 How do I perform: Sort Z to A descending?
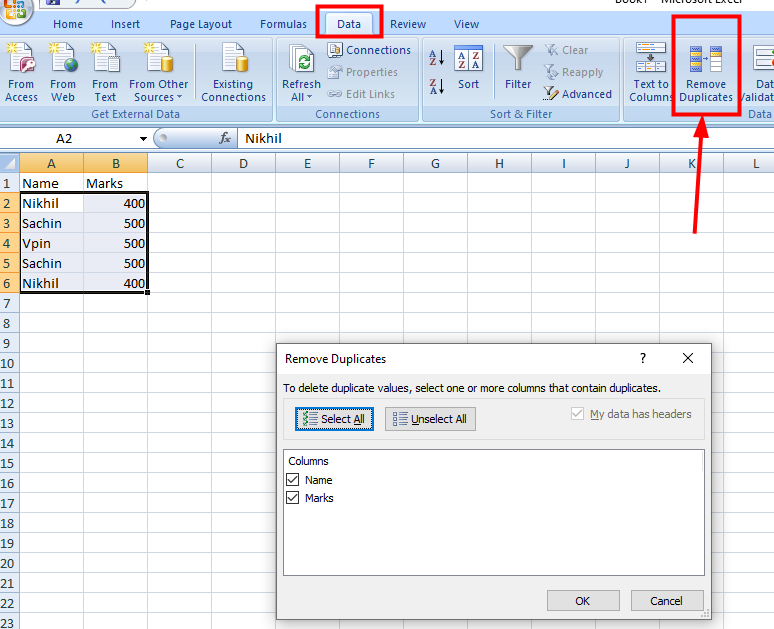(436, 86)
